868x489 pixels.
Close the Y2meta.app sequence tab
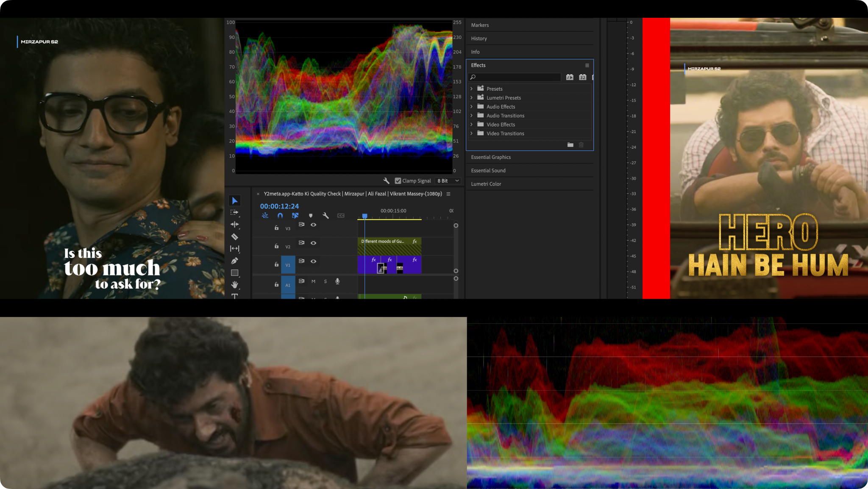(x=258, y=194)
